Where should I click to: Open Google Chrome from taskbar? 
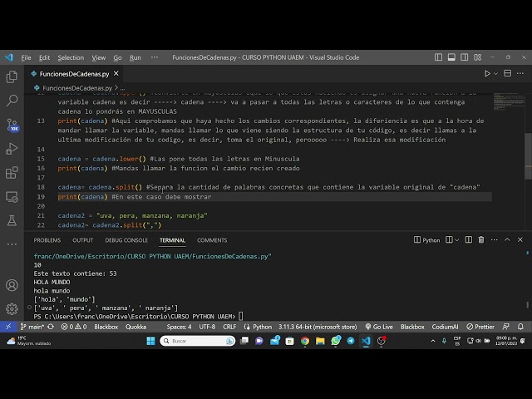click(305, 341)
